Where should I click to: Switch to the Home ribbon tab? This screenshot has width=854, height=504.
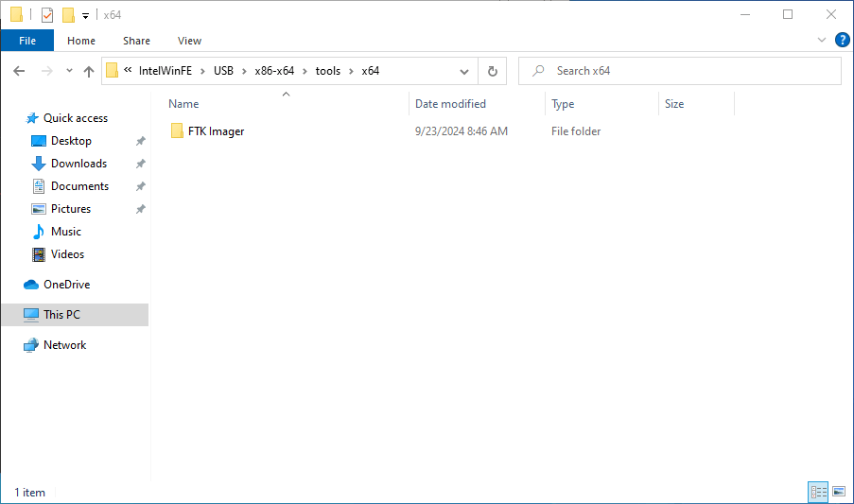click(81, 41)
